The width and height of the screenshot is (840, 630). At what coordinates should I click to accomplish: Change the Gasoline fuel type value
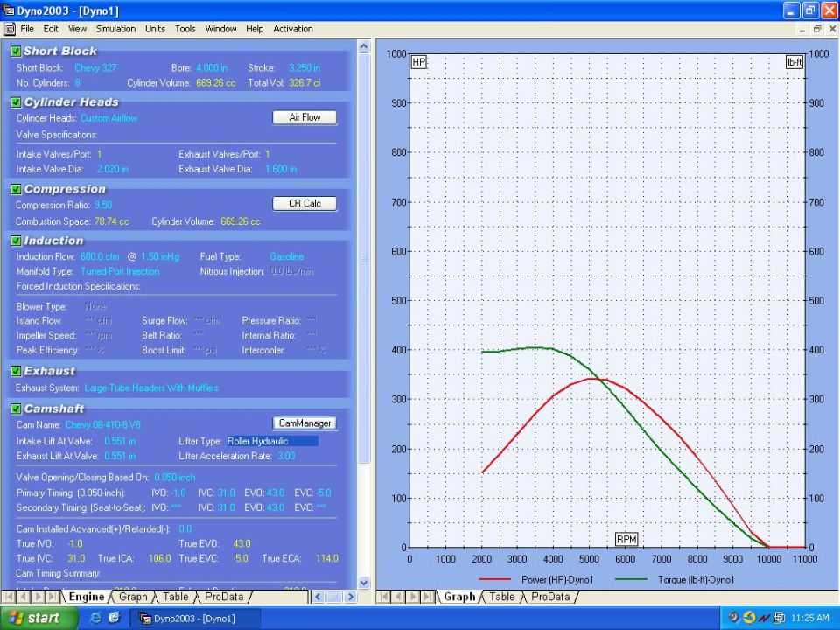[287, 256]
